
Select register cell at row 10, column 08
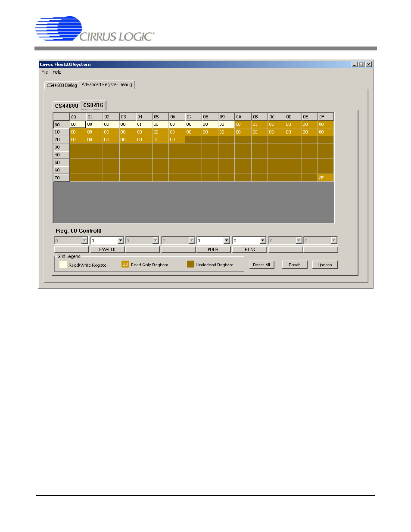coord(210,132)
